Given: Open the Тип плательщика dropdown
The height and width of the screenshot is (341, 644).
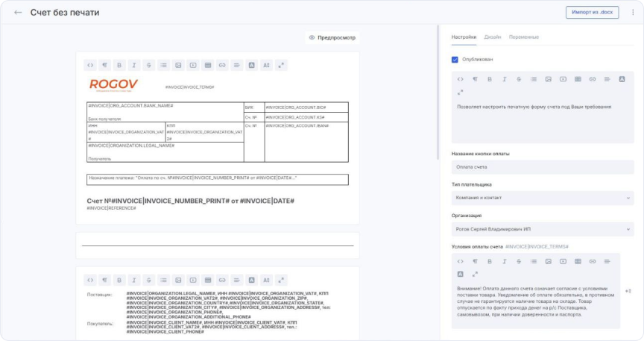Looking at the screenshot, I should tap(543, 198).
